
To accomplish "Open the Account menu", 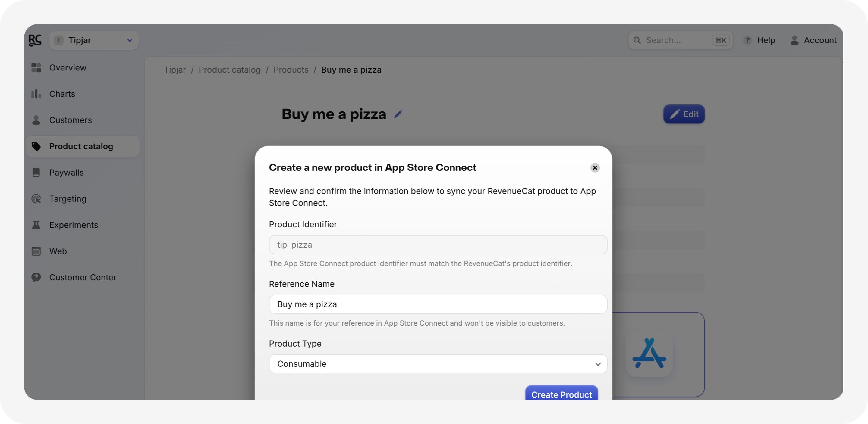I will coord(813,40).
